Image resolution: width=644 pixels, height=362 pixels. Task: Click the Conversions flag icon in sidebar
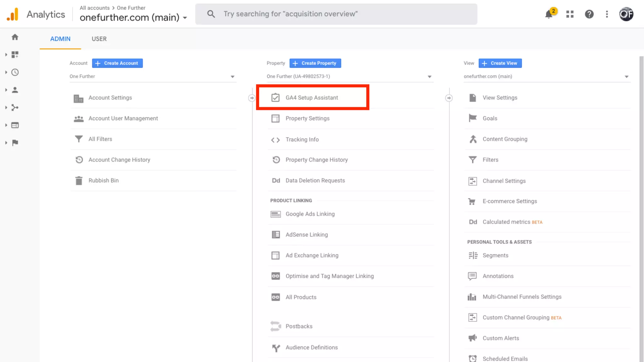[x=15, y=143]
